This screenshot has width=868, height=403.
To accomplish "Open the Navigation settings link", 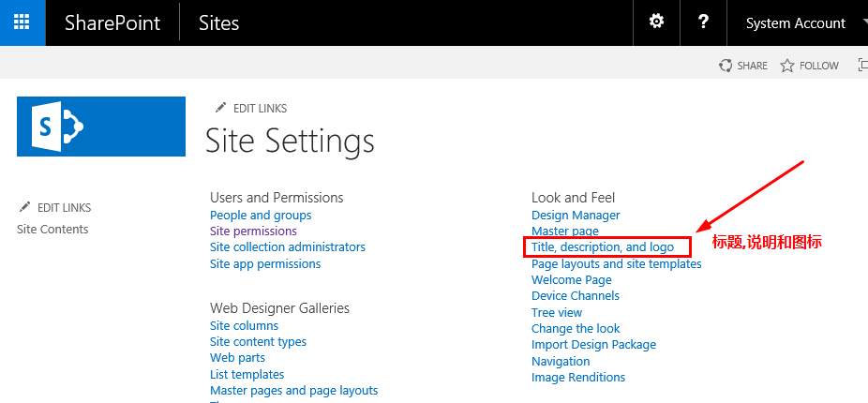I will point(561,361).
